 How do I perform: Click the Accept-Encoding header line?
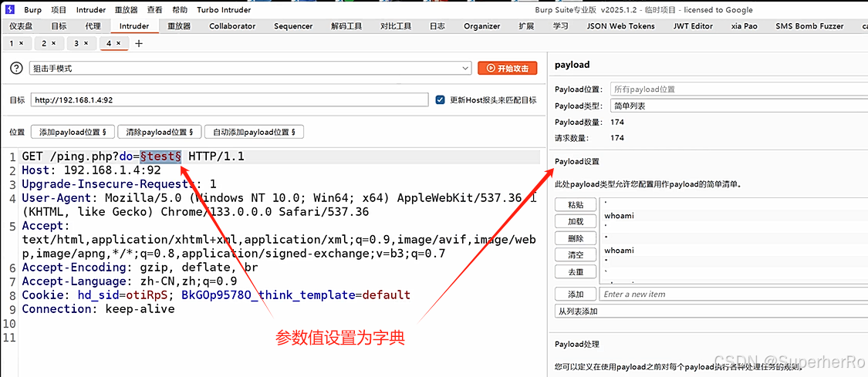(x=140, y=267)
